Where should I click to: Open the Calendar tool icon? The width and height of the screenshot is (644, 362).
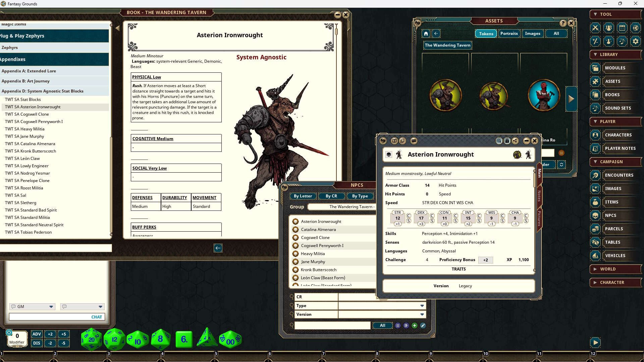pyautogui.click(x=622, y=28)
